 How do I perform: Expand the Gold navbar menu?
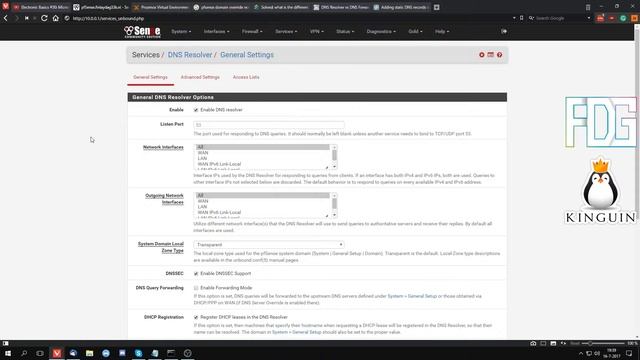coord(415,31)
